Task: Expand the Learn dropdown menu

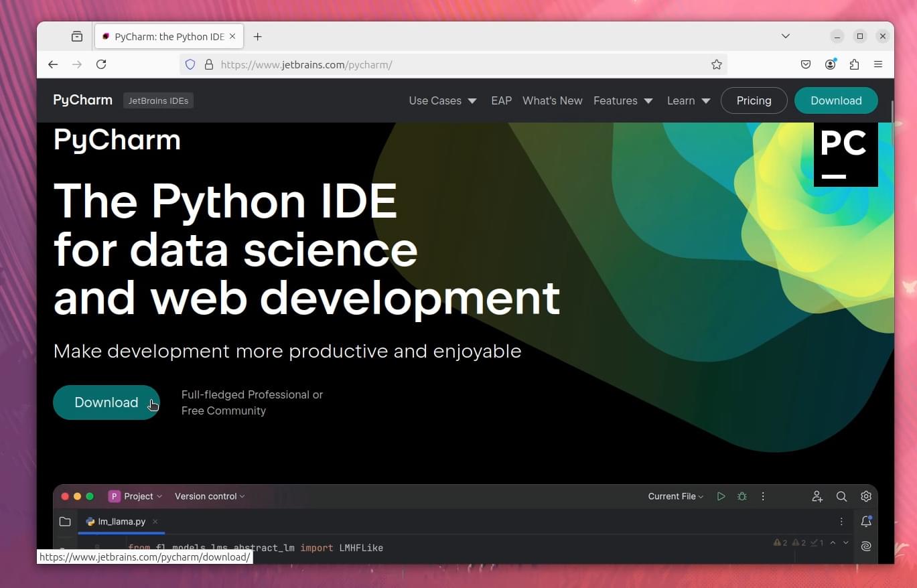Action: [x=689, y=100]
